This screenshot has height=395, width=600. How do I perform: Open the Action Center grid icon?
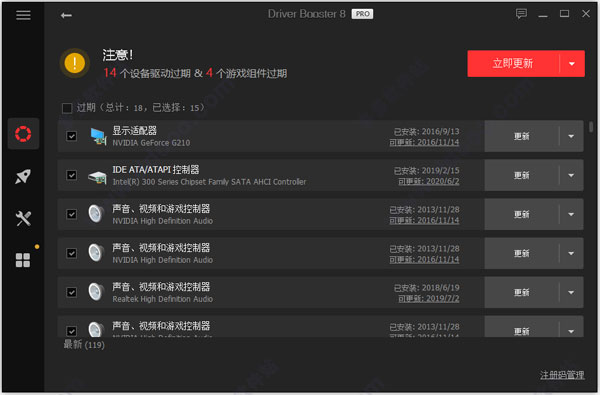[x=23, y=260]
